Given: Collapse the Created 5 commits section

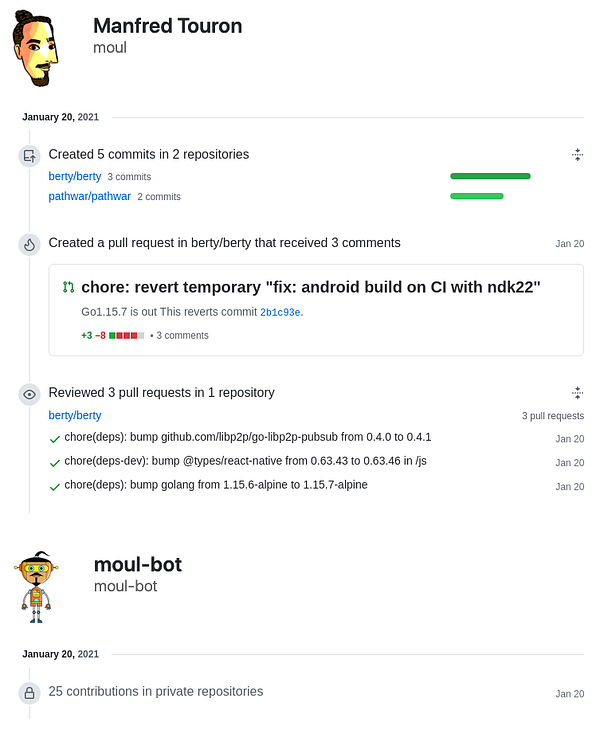Looking at the screenshot, I should (577, 155).
